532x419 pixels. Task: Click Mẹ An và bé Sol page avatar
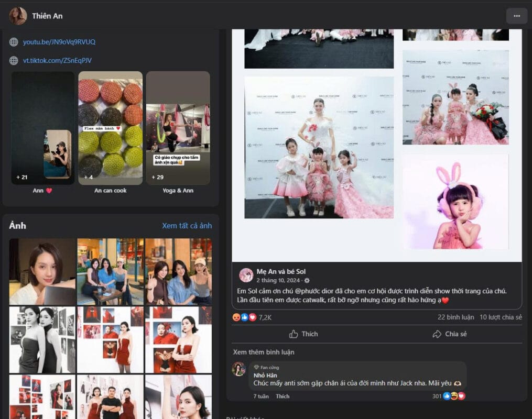(x=246, y=275)
